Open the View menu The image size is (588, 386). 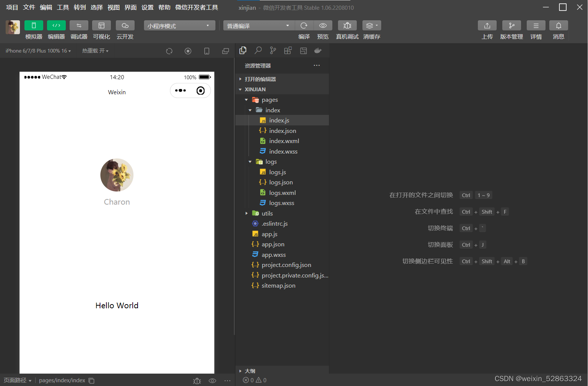tap(114, 8)
